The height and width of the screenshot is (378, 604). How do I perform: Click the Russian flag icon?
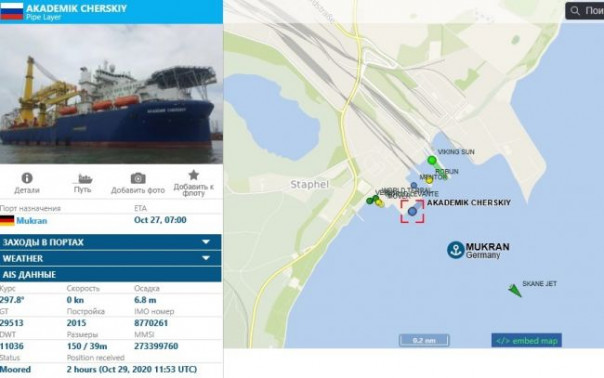[x=12, y=11]
